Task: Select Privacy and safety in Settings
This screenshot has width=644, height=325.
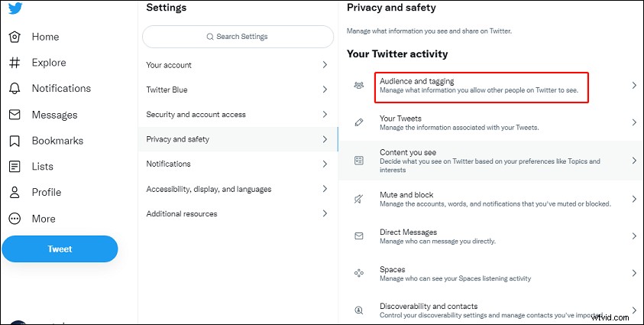Action: click(x=238, y=139)
